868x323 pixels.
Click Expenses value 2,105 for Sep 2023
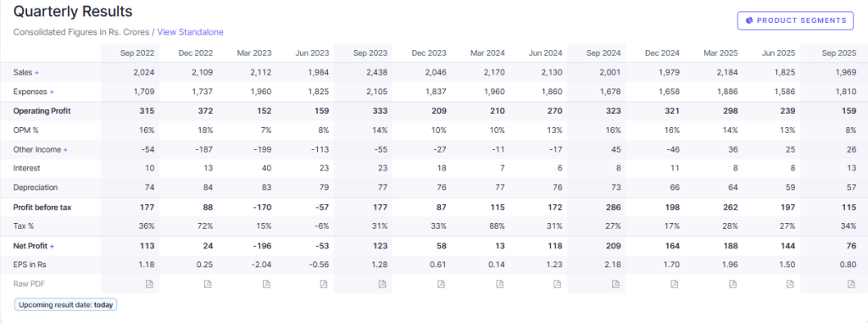coord(376,92)
